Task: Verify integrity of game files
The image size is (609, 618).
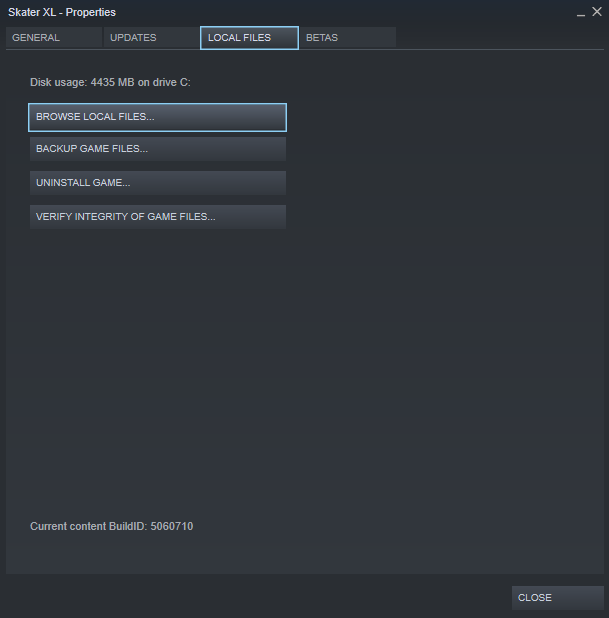Action: click(x=158, y=217)
